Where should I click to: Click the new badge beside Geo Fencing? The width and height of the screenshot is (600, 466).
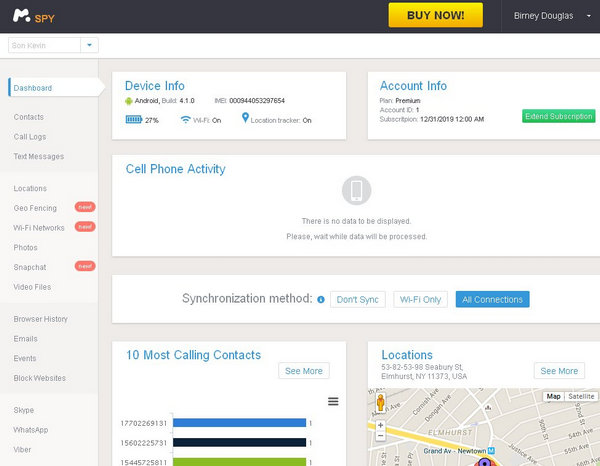tap(85, 207)
